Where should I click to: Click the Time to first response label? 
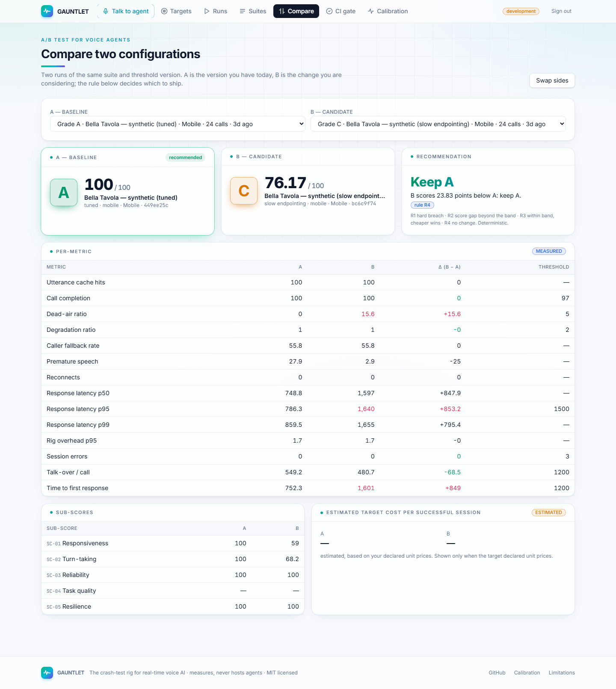point(77,488)
